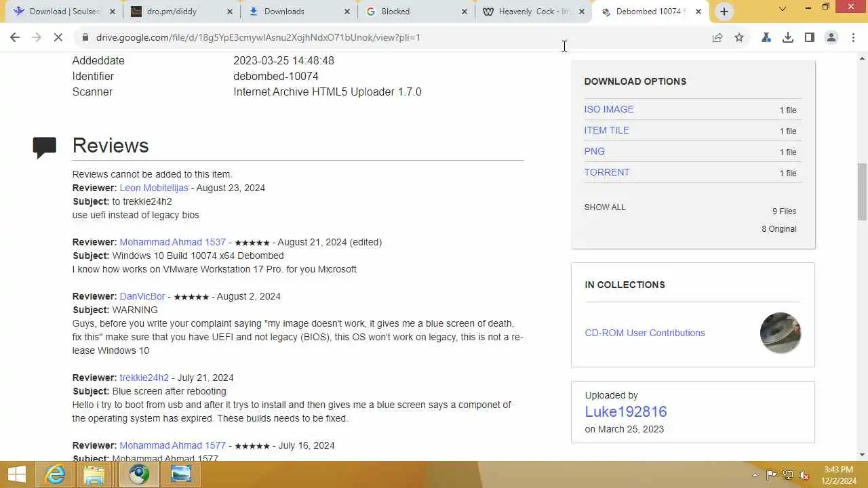Click the 'Identifier' value debombed-10074
868x488 pixels.
pos(276,76)
